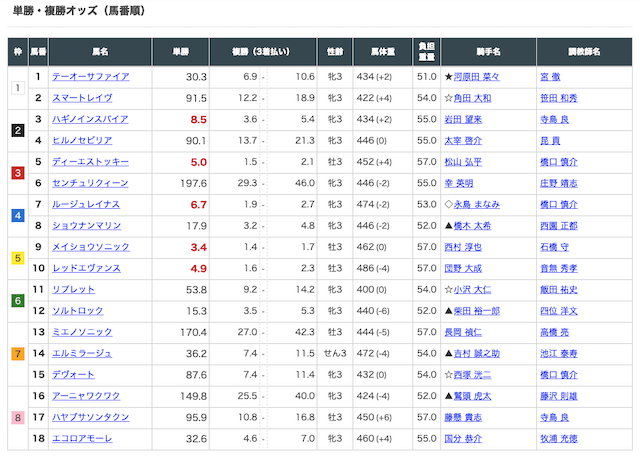Viewport: 640px width, 457px height.
Task: Open trainer 池江 泰寿 link
Action: point(559,354)
